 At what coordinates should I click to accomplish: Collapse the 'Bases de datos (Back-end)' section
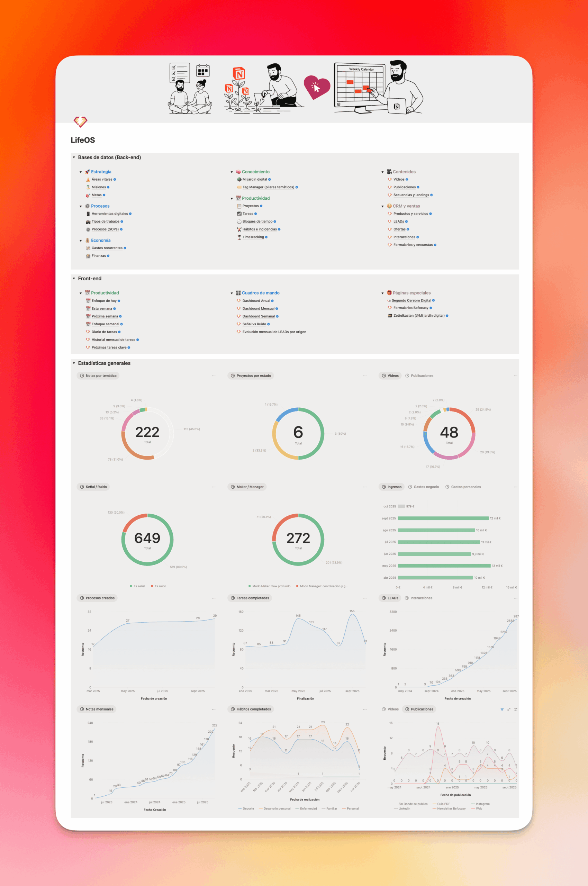click(x=74, y=157)
